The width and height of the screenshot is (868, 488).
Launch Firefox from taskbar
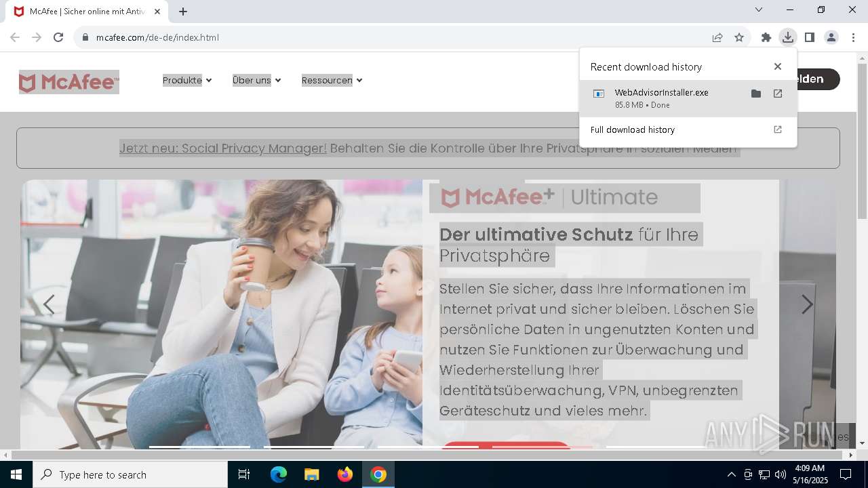pyautogui.click(x=344, y=474)
